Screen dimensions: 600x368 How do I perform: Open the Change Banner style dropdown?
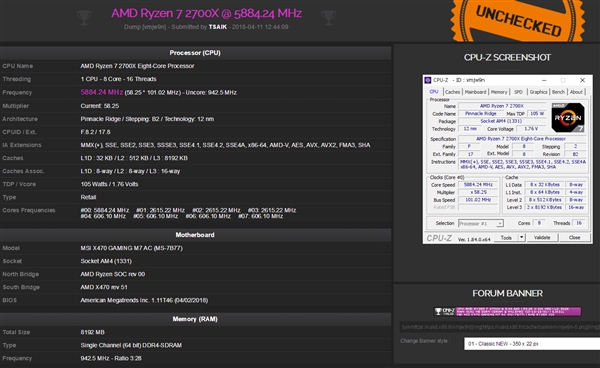[x=532, y=344]
